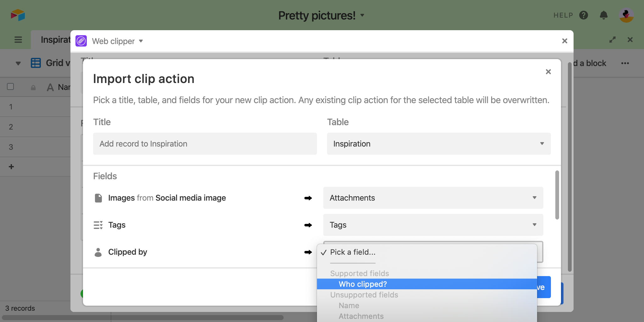Screen dimensions: 644x322
Task: Open the notifications bell
Action: tap(603, 15)
